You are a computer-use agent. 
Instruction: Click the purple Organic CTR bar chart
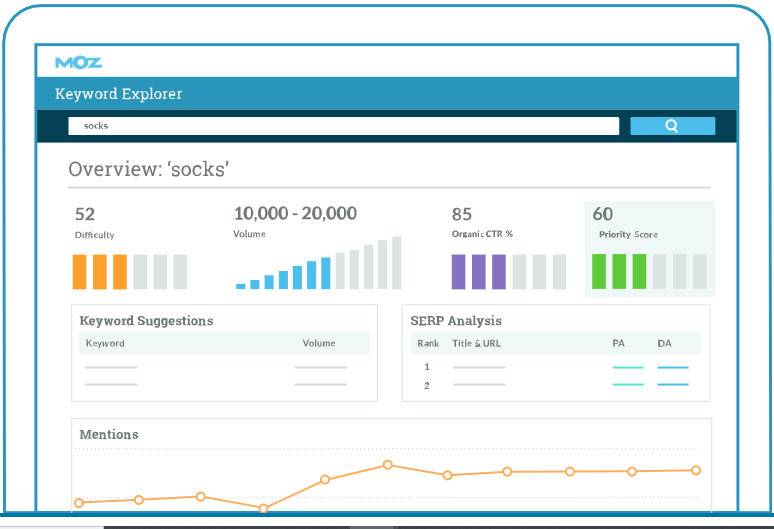[x=508, y=271]
